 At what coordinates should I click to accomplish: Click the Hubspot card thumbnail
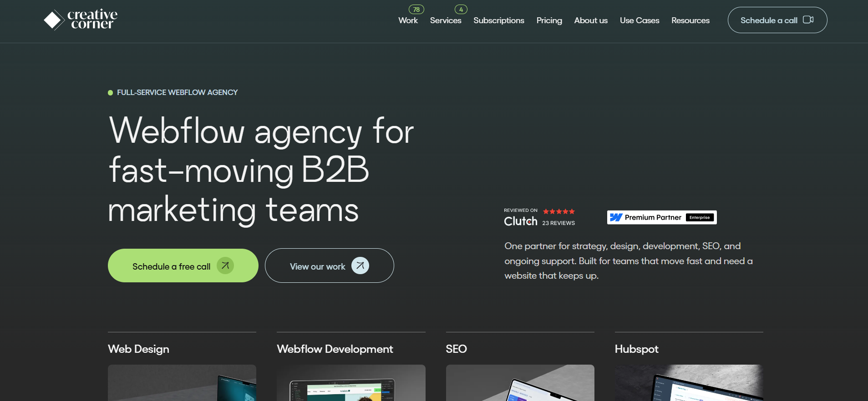[689, 383]
